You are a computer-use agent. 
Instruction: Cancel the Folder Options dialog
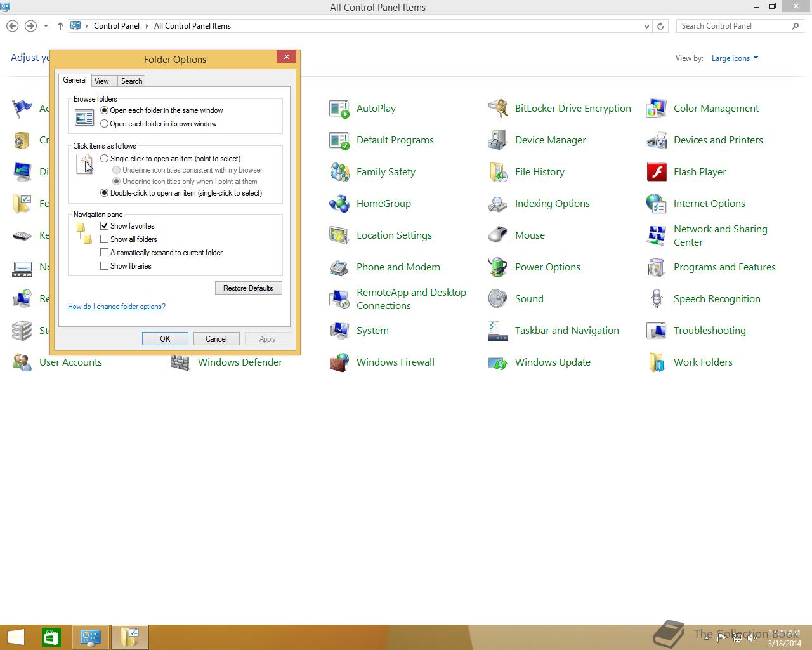[216, 339]
